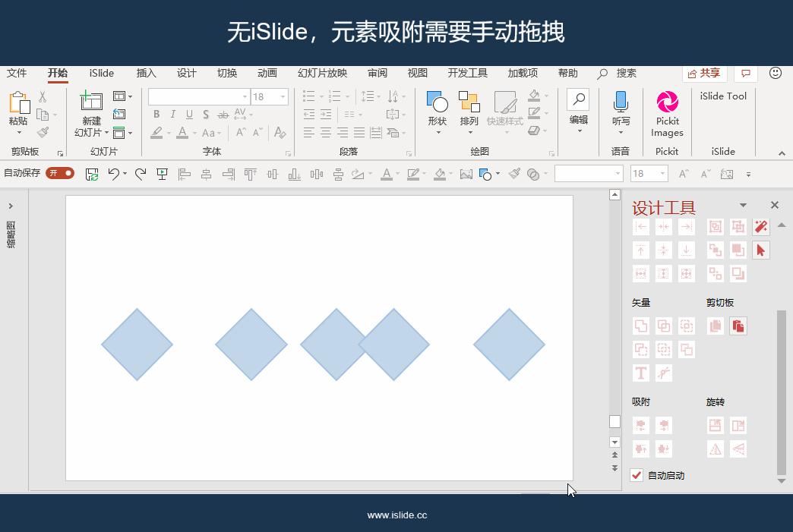Click the Union shape icon under 矢量

coord(641,326)
